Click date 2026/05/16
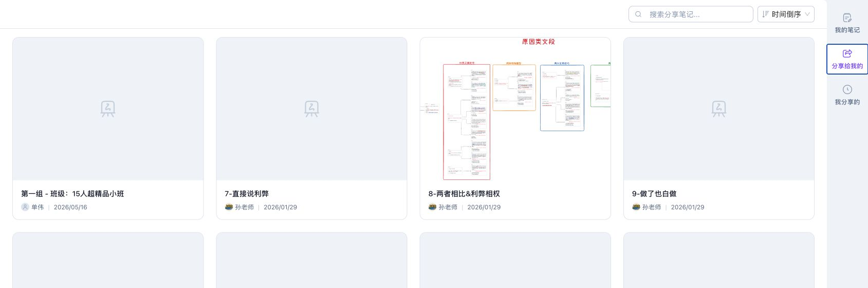 click(x=70, y=207)
